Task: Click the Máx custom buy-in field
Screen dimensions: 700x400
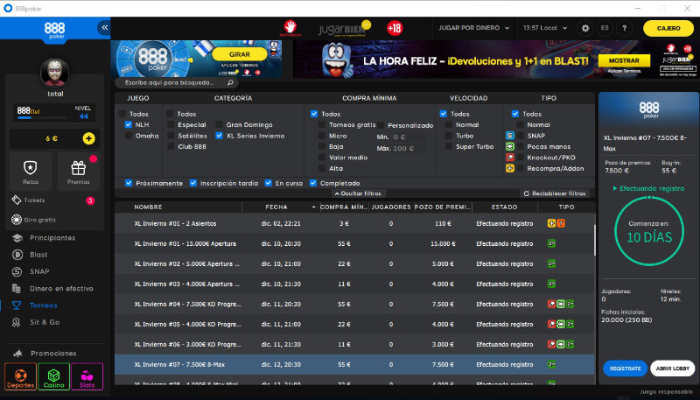Action: click(x=407, y=148)
